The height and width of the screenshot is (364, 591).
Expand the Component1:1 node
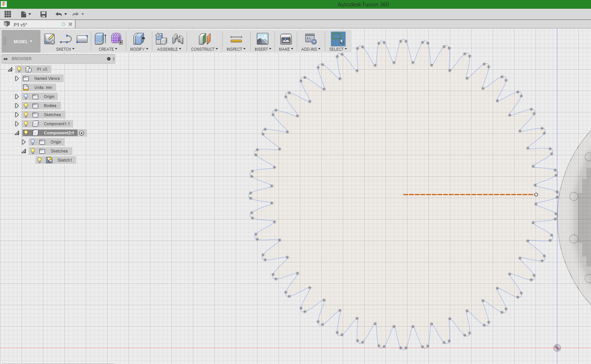tap(17, 124)
